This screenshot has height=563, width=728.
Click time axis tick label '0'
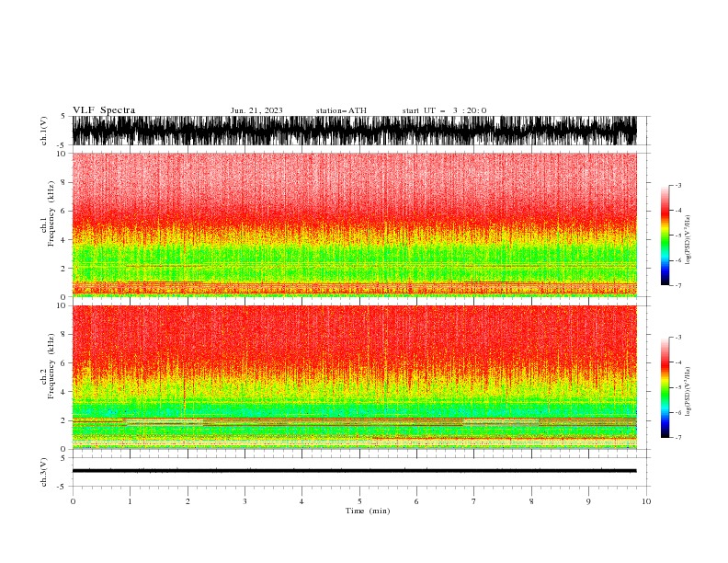click(x=73, y=501)
